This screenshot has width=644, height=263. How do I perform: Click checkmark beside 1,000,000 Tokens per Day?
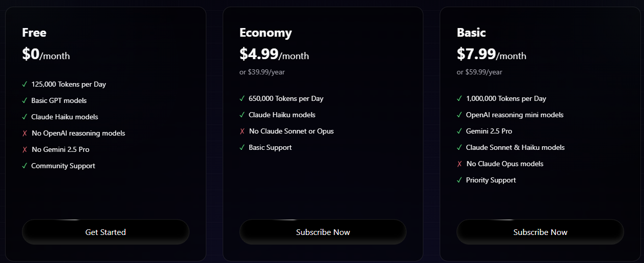460,98
